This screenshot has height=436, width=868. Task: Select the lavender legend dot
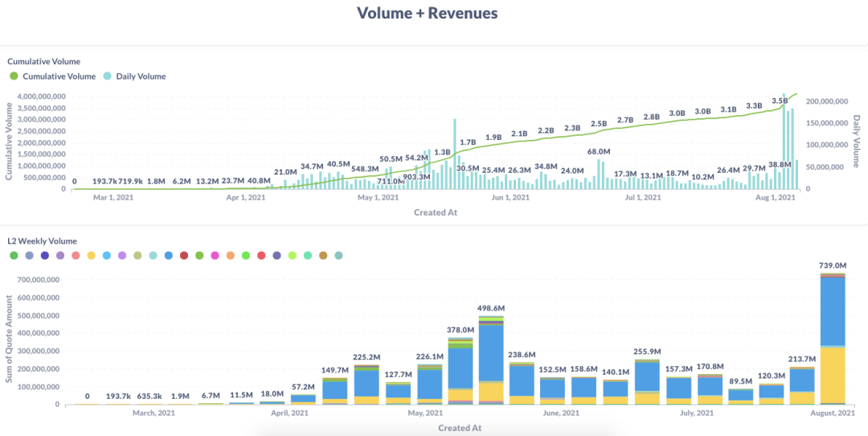click(x=122, y=255)
